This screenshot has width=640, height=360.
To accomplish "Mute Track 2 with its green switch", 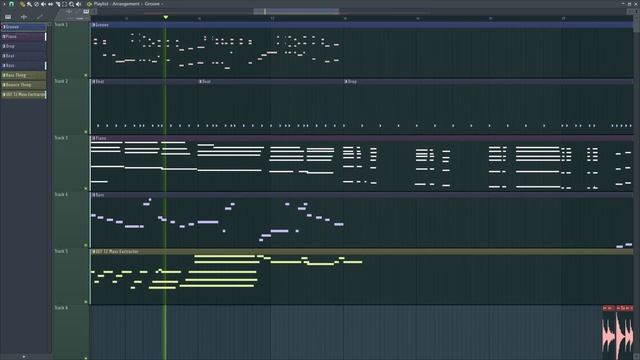I will tap(86, 132).
